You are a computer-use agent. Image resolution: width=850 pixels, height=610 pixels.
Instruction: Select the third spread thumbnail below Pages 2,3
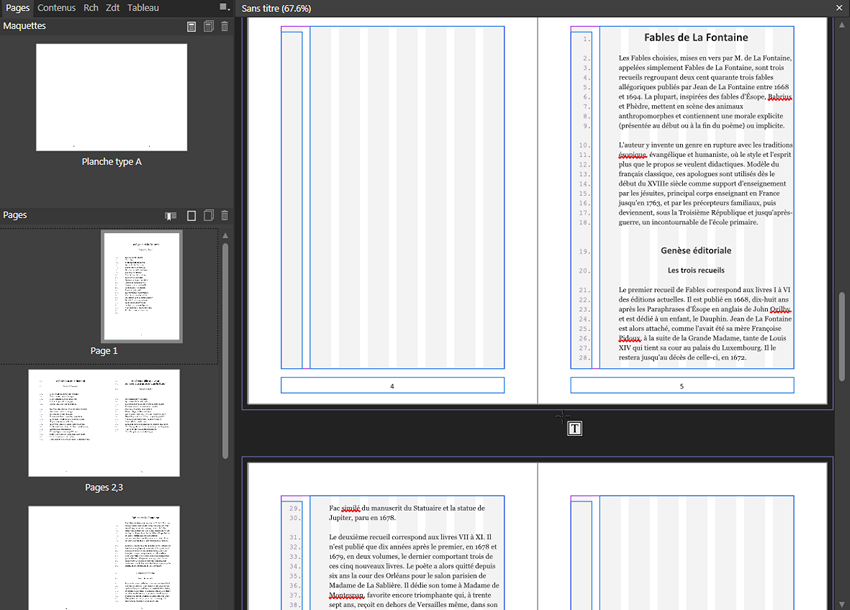(x=104, y=557)
